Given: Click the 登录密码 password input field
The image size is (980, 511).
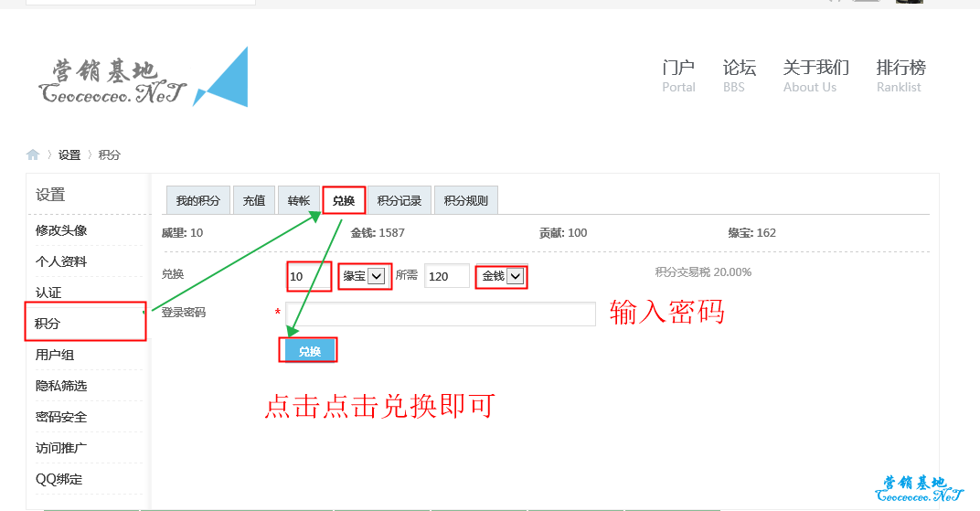Looking at the screenshot, I should 440,314.
